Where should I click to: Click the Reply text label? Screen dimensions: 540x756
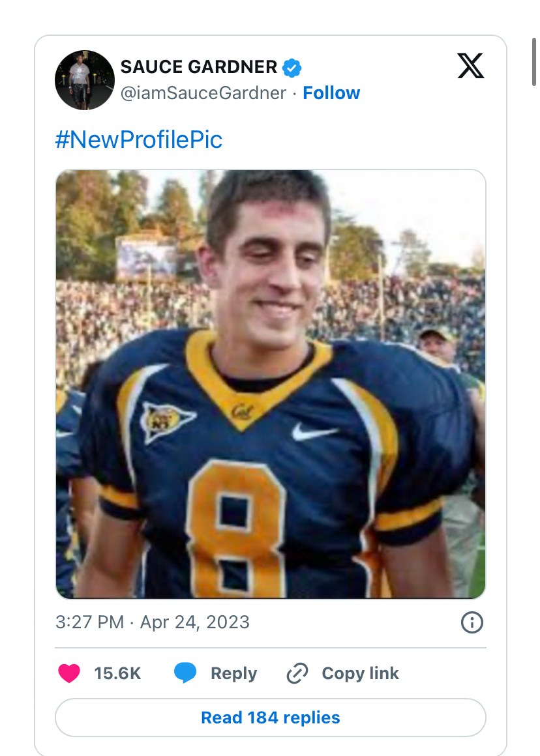(x=233, y=673)
